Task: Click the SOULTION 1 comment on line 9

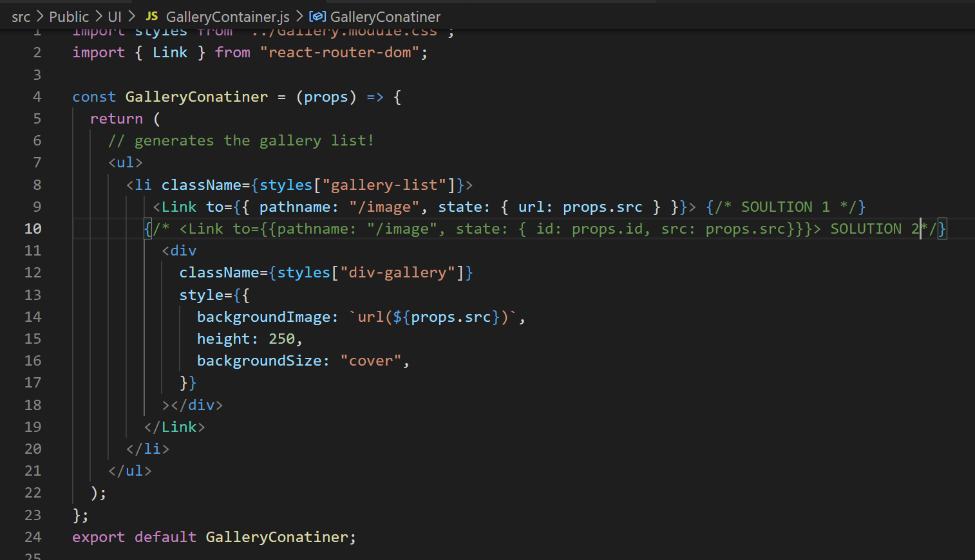Action: click(x=784, y=207)
